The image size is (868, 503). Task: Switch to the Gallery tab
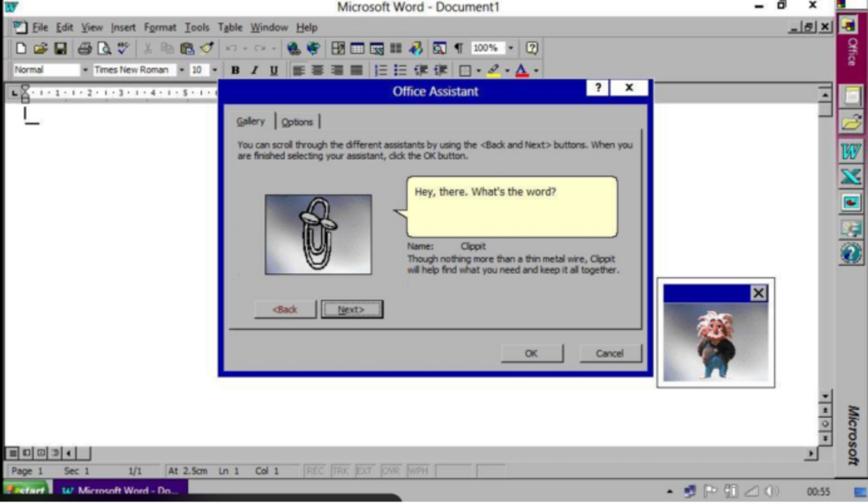click(250, 121)
